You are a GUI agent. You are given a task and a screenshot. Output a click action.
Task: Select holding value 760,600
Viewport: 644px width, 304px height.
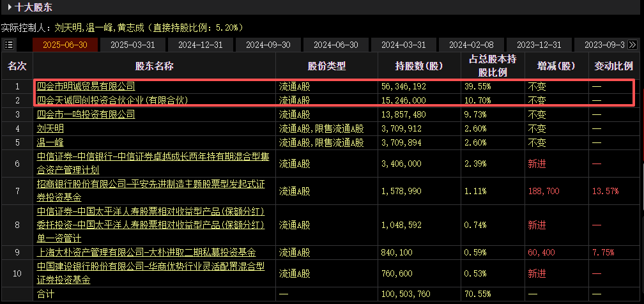pos(397,273)
